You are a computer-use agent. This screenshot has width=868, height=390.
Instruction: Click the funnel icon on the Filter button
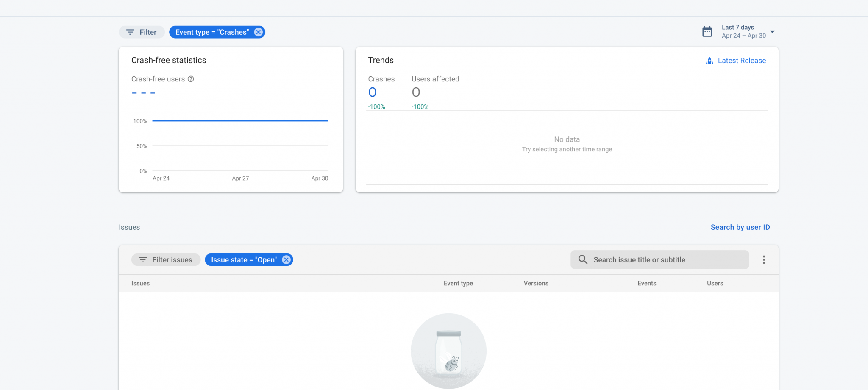[130, 32]
